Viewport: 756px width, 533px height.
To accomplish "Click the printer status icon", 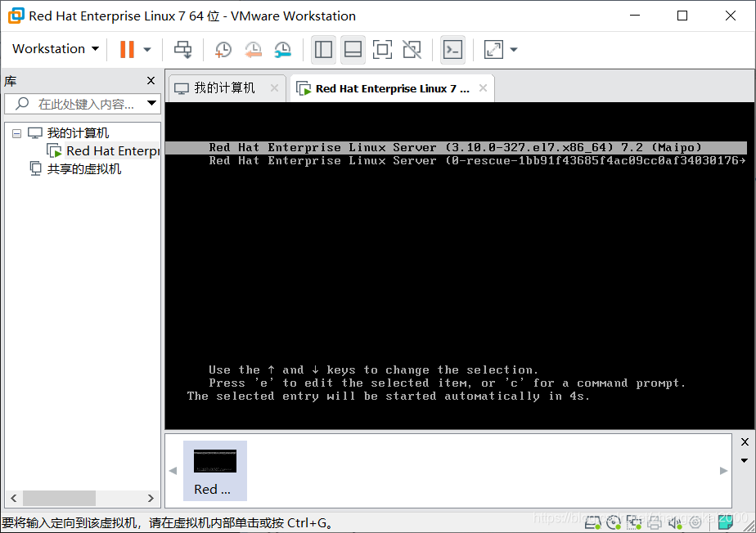I will tap(655, 522).
